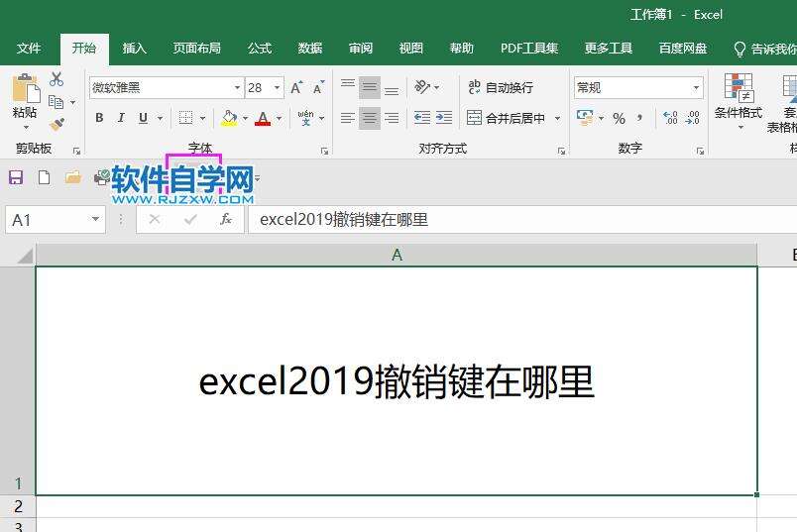Click the Paste clipboard icon
The height and width of the screenshot is (532, 797).
point(26,88)
